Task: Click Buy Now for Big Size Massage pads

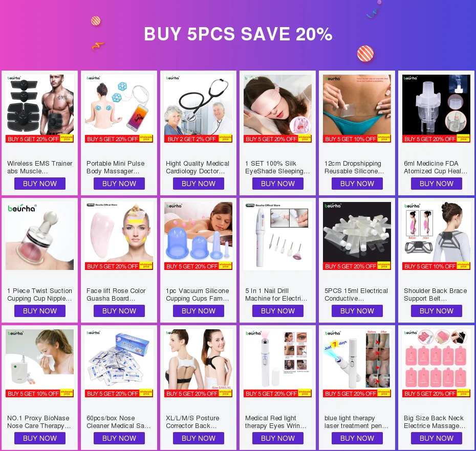Action: (436, 438)
